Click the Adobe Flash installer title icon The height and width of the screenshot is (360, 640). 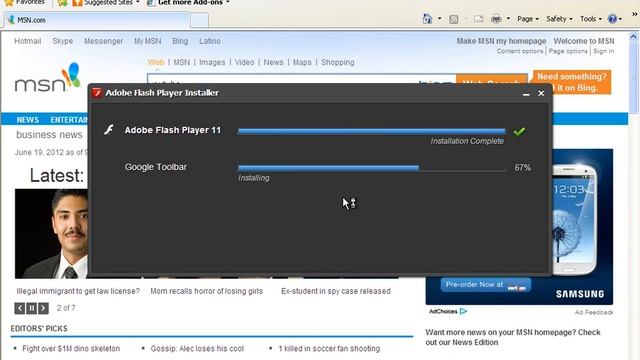tap(97, 93)
